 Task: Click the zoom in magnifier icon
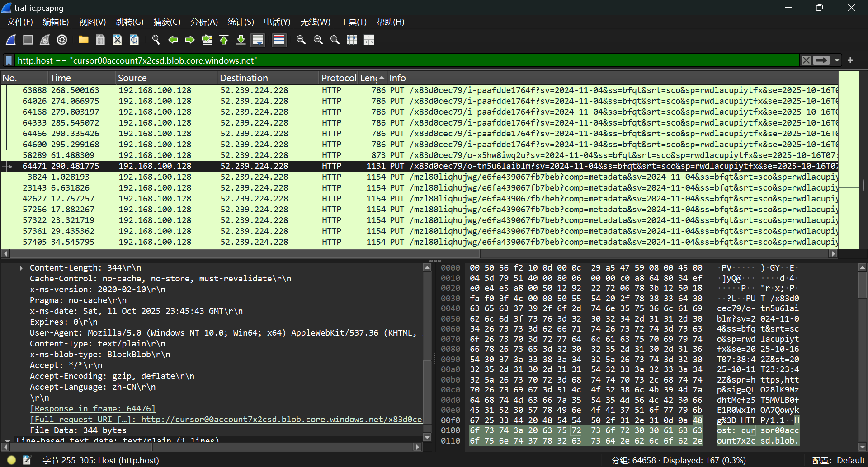(x=301, y=40)
